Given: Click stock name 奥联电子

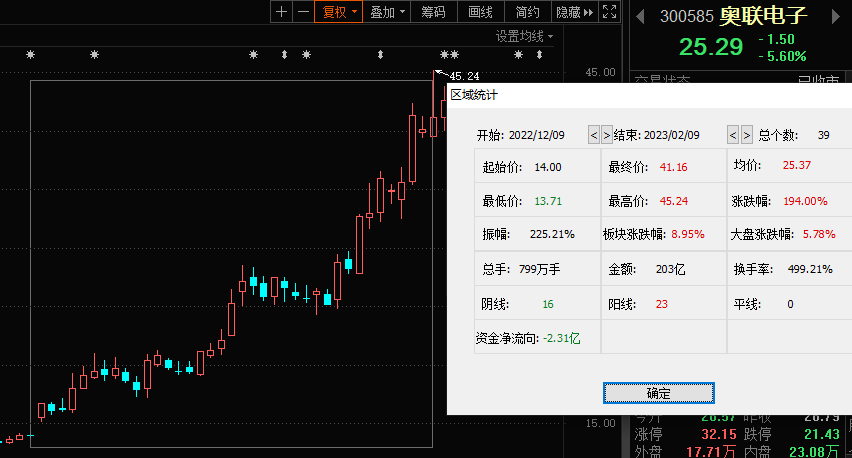Looking at the screenshot, I should point(763,16).
